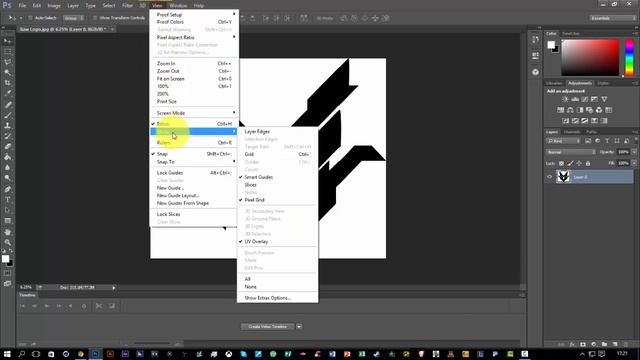Choose Zoom In from View menu
Viewport: 640px width, 360px height.
194,64
